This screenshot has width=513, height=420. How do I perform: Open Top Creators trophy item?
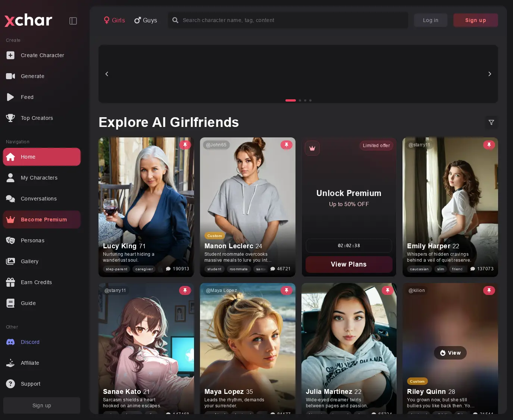pyautogui.click(x=37, y=118)
